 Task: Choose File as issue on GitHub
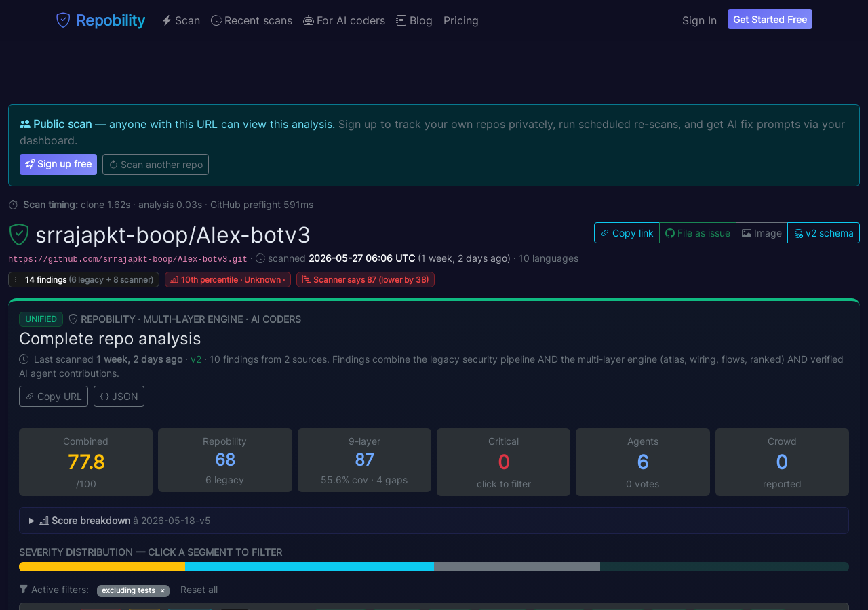[698, 232]
